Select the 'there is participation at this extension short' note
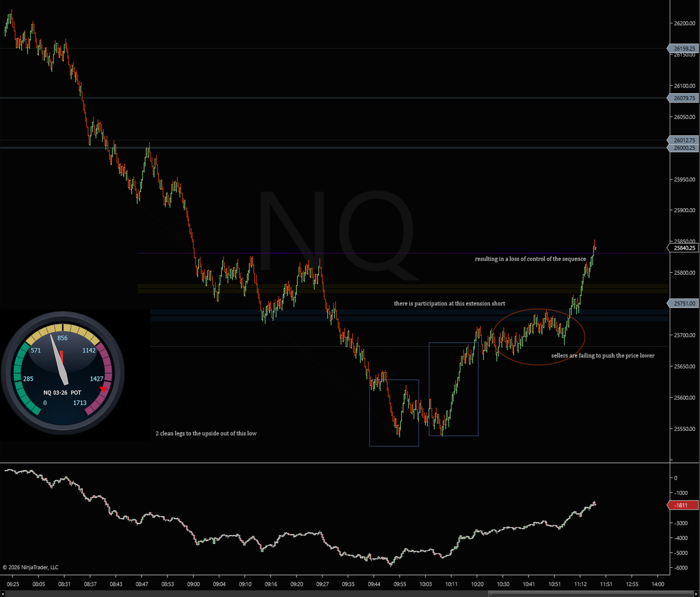Screen dimensions: 700x597 (x=449, y=304)
